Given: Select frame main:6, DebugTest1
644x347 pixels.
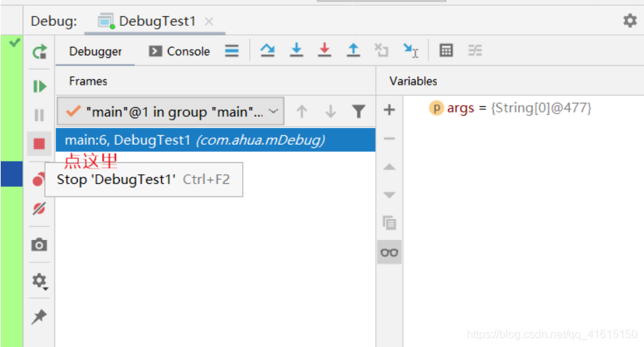Looking at the screenshot, I should [x=216, y=140].
